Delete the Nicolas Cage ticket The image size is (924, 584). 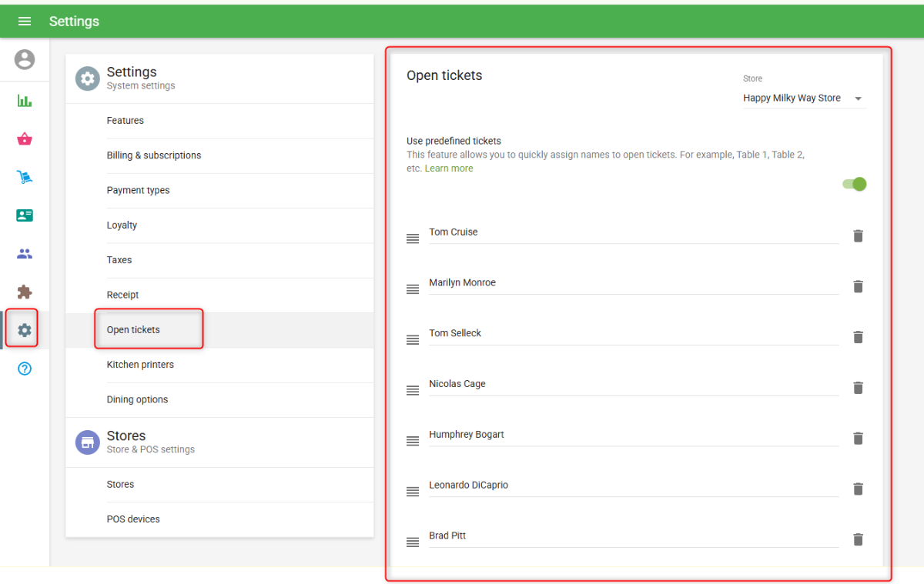(858, 388)
